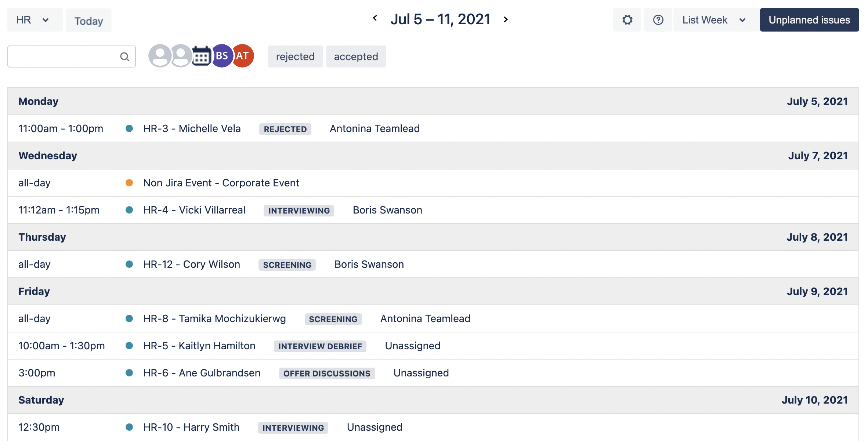Open Unplanned issues panel

tap(809, 20)
